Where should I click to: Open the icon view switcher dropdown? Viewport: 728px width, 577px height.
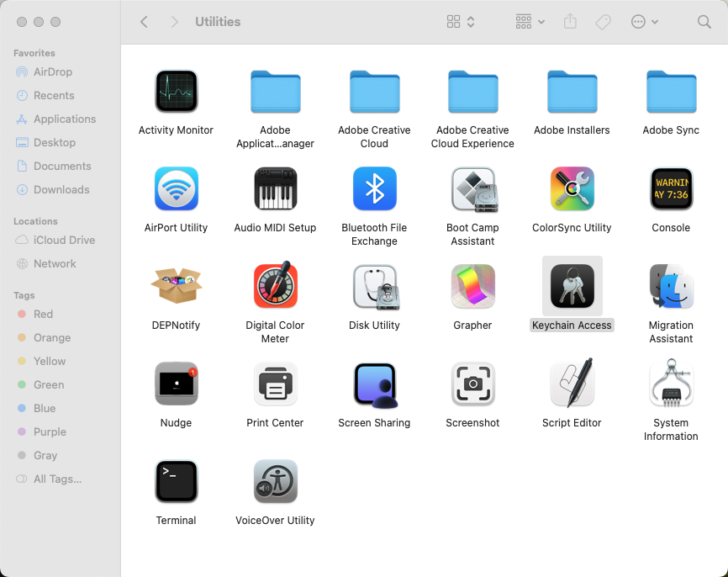click(x=461, y=22)
